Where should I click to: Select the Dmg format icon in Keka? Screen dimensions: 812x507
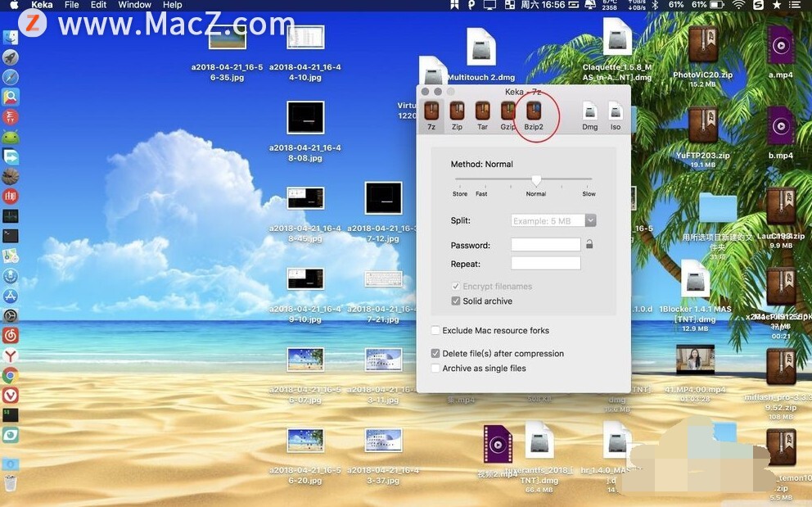(x=590, y=111)
